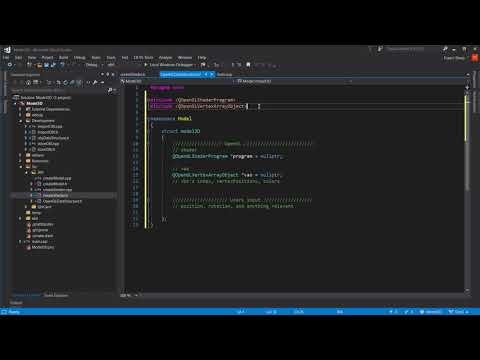The image size is (480, 360).
Task: Start Local Windows Debugger
Action: (168, 65)
